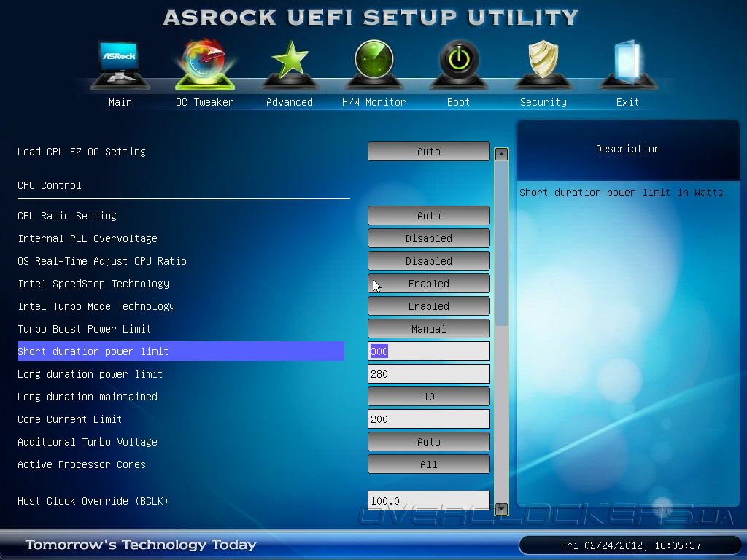
Task: Switch to the Security tab label
Action: click(x=543, y=102)
